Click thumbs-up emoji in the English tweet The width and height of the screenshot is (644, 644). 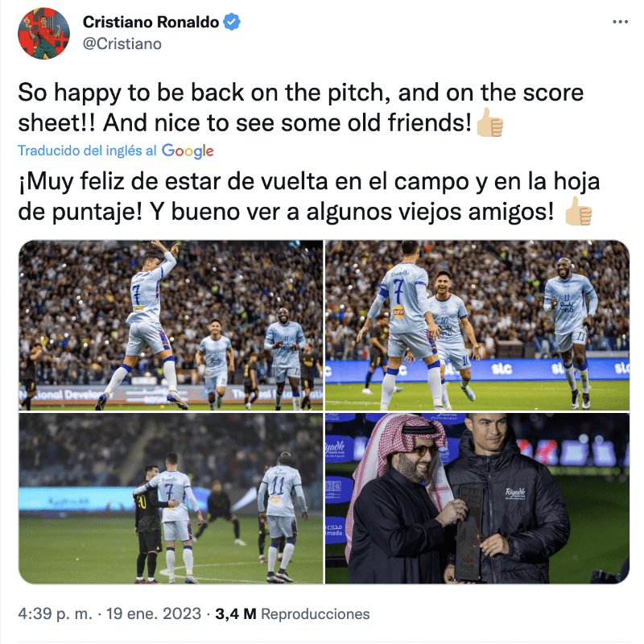point(489,122)
